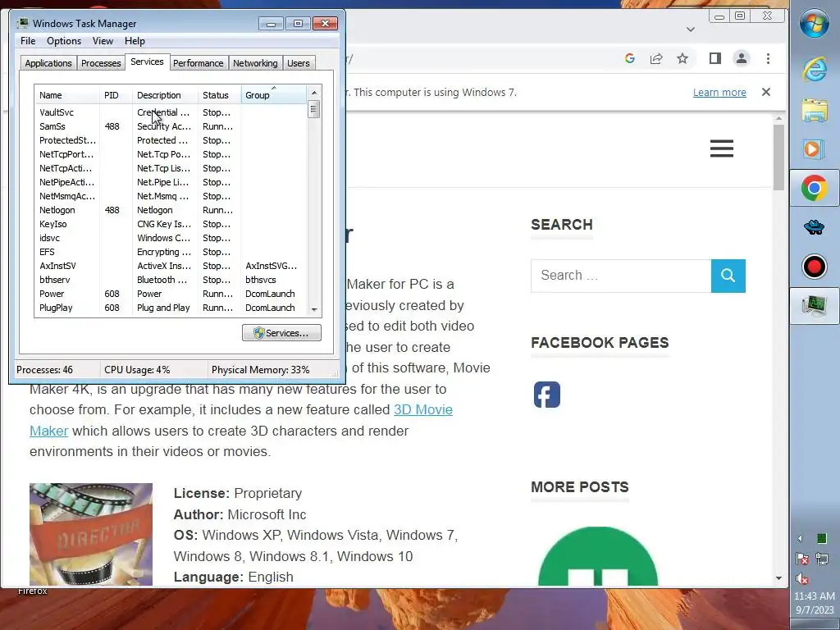Click the share page icon in Chrome
The height and width of the screenshot is (630, 840).
(656, 58)
